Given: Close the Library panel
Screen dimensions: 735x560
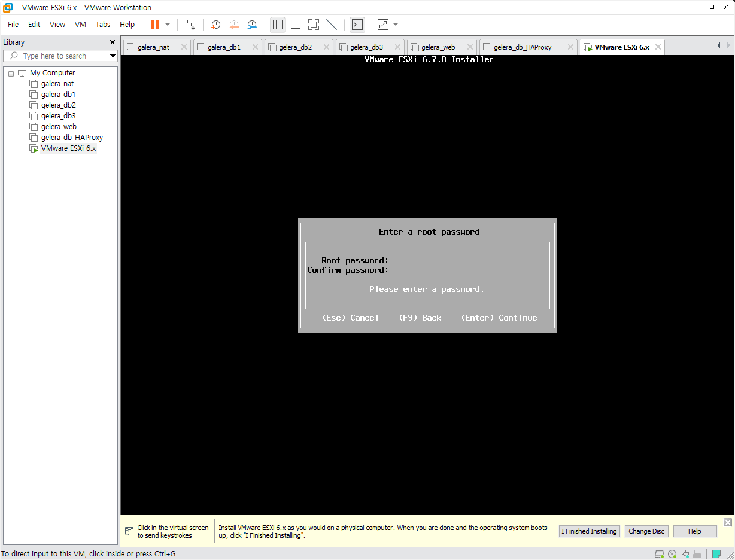Looking at the screenshot, I should [x=112, y=42].
